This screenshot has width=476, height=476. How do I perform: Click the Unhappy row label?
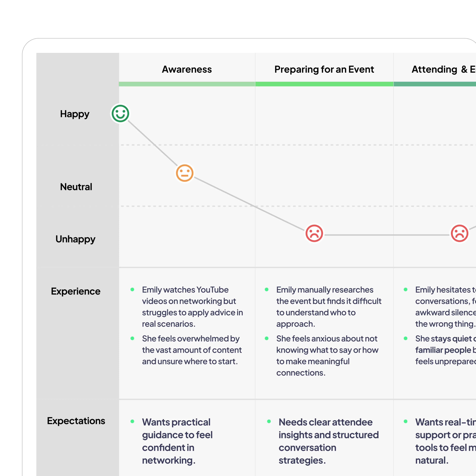click(75, 239)
